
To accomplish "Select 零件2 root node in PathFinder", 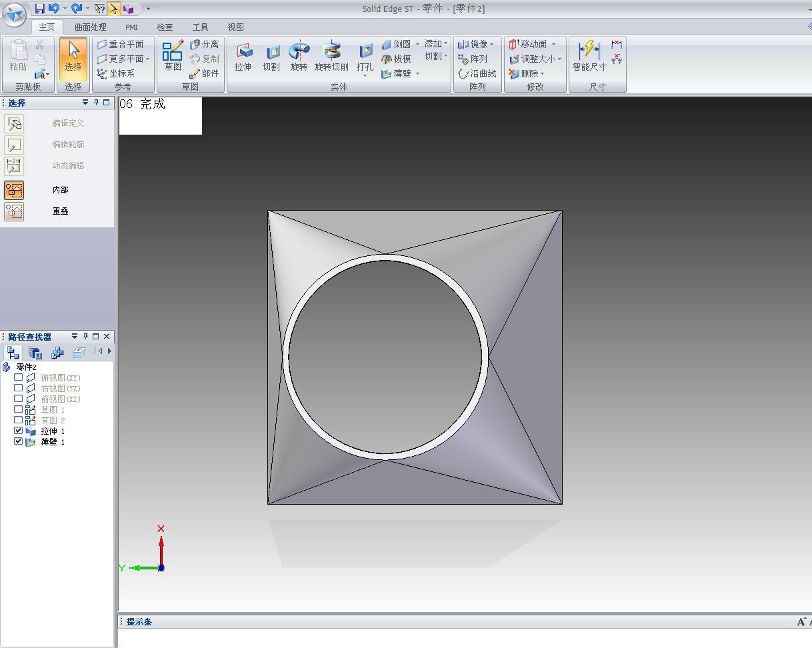I will 26,367.
